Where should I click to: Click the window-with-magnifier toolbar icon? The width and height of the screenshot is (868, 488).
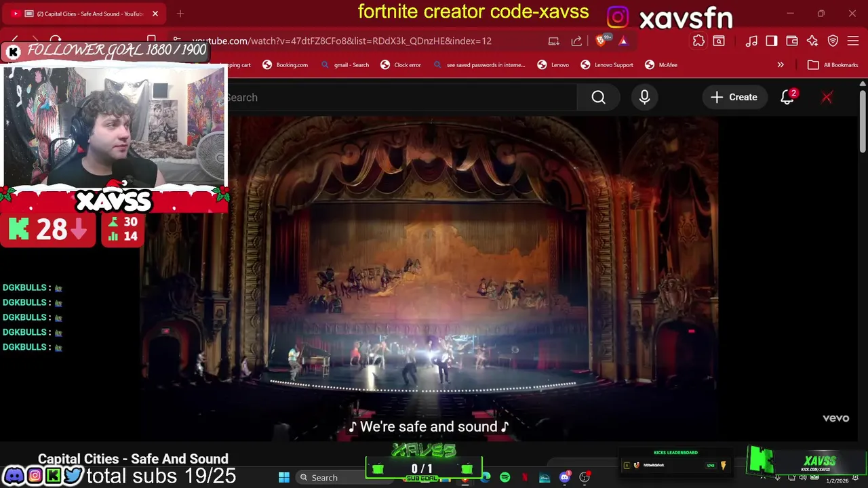(x=719, y=41)
